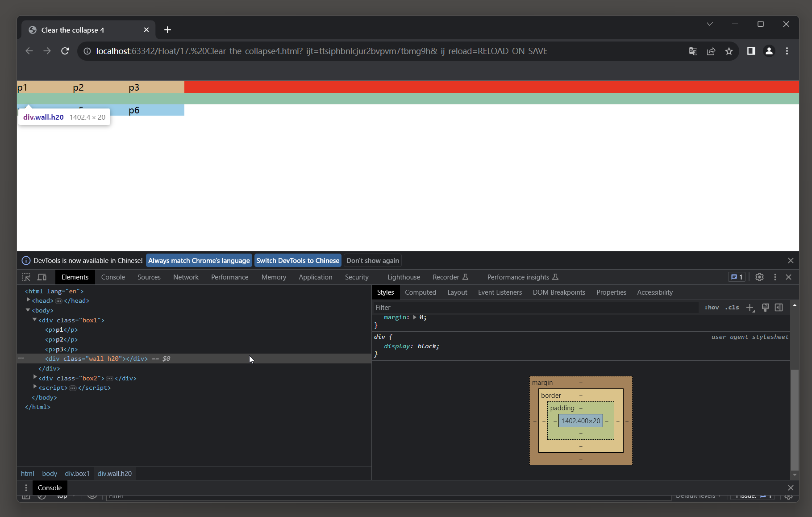812x517 pixels.
Task: Activate the inspect element picker icon
Action: pos(26,277)
